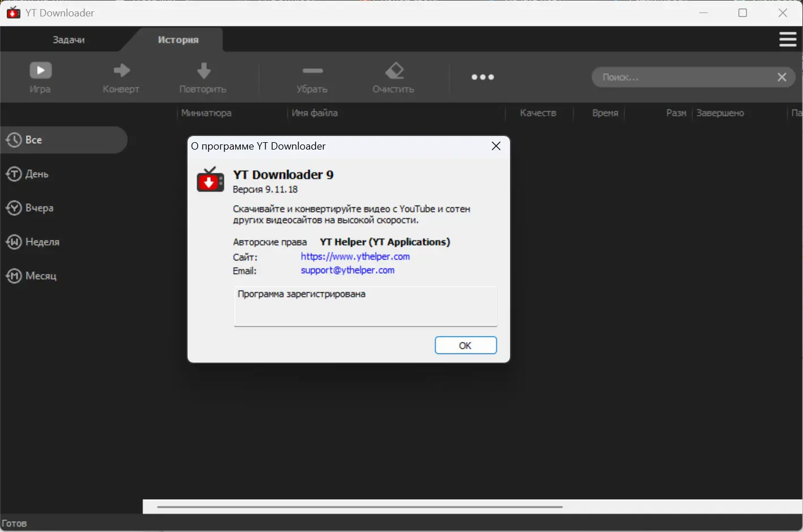The image size is (803, 532).
Task: Minimize the YT Downloader window
Action: point(704,12)
